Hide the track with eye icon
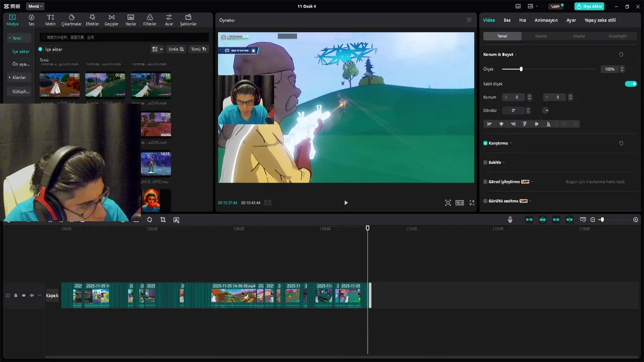The width and height of the screenshot is (644, 362). pyautogui.click(x=24, y=296)
